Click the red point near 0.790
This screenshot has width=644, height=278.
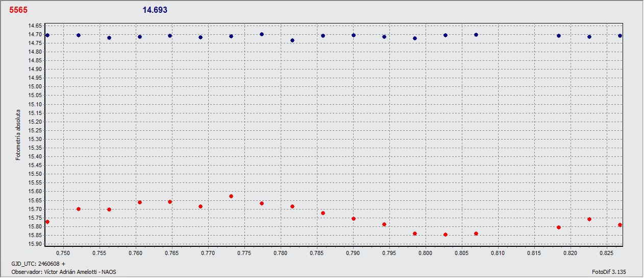click(x=354, y=219)
